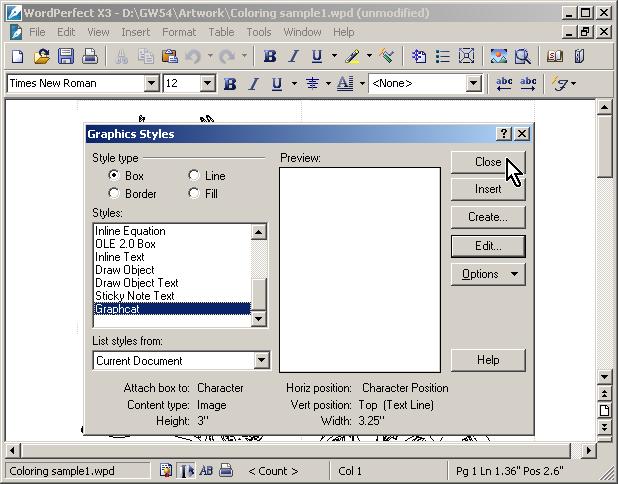Select Graphcat in the Styles list
The image size is (618, 484).
172,309
